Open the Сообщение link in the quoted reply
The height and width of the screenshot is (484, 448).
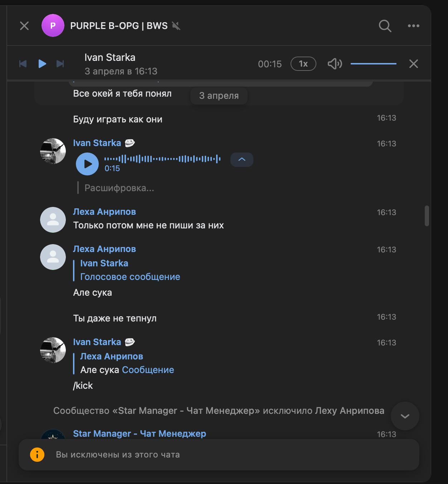[x=148, y=370]
